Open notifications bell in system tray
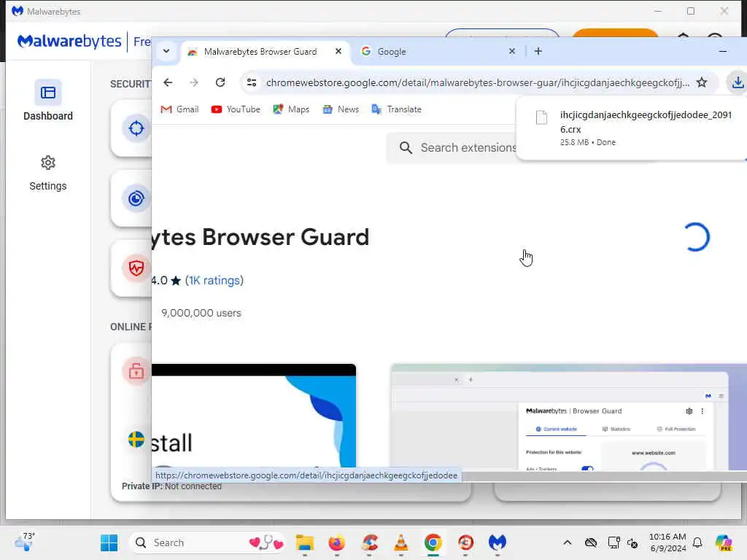The image size is (747, 560). [697, 542]
